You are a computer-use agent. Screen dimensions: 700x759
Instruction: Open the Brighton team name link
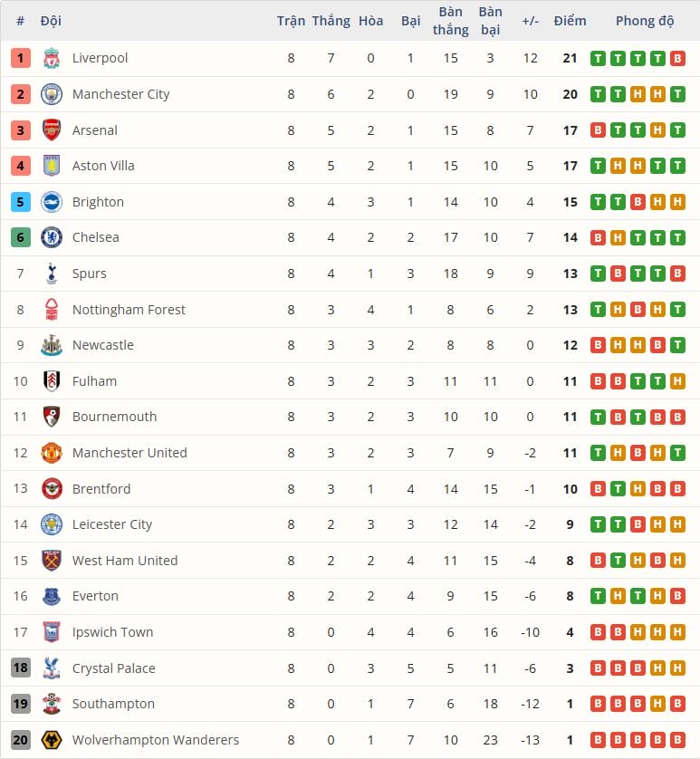pos(98,202)
